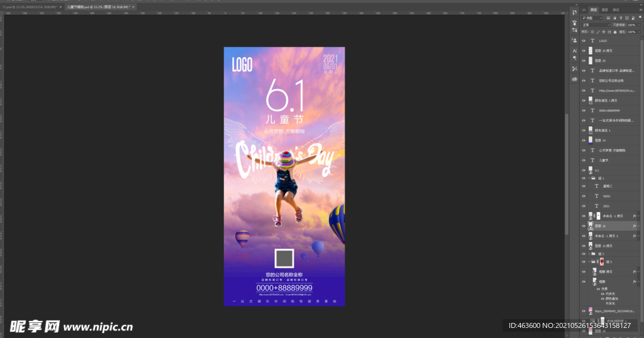Click lock image pixels brush icon
Image resolution: width=644 pixels, height=338 pixels.
tap(599, 32)
